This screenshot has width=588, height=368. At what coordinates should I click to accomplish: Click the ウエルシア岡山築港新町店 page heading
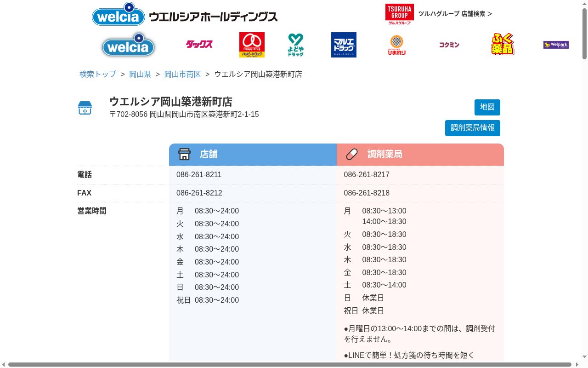[171, 102]
